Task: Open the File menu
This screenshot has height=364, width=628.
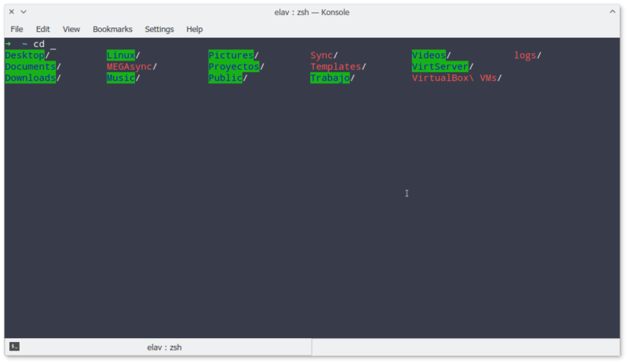Action: (16, 29)
